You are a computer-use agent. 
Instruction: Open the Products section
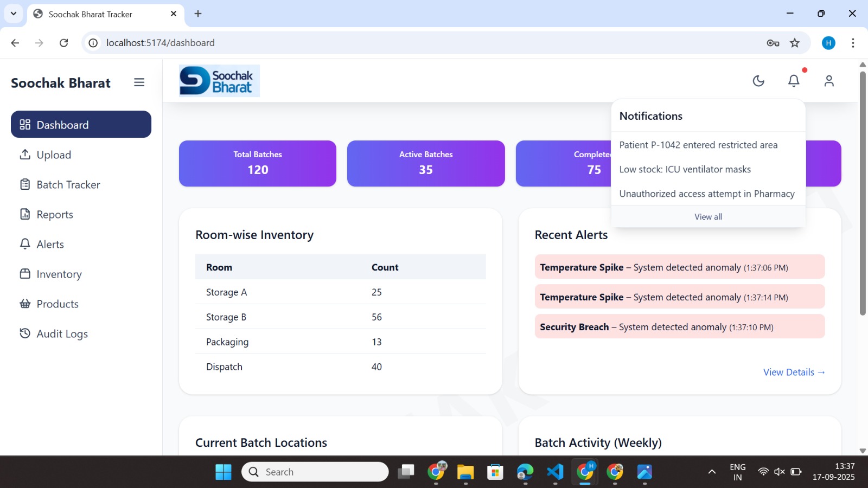click(x=57, y=304)
